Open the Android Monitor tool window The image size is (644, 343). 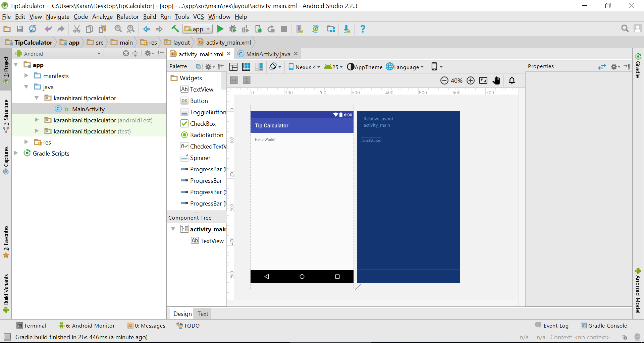click(x=90, y=325)
